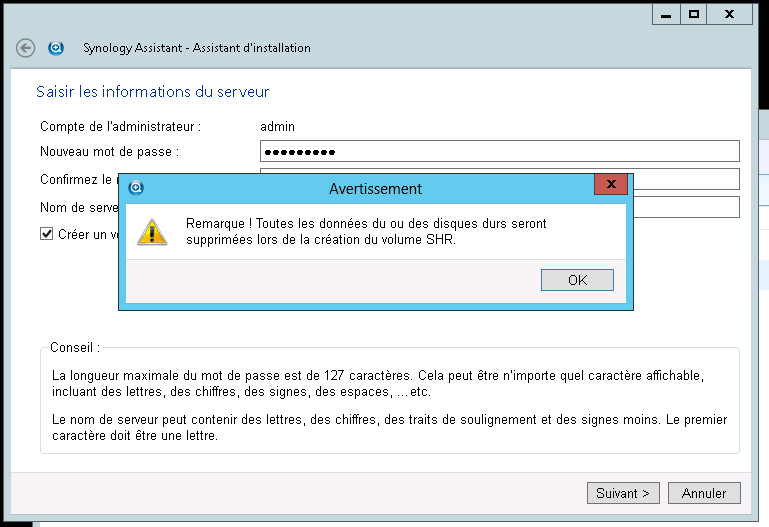
Task: Confirm the warning with the OK button
Action: pyautogui.click(x=577, y=280)
